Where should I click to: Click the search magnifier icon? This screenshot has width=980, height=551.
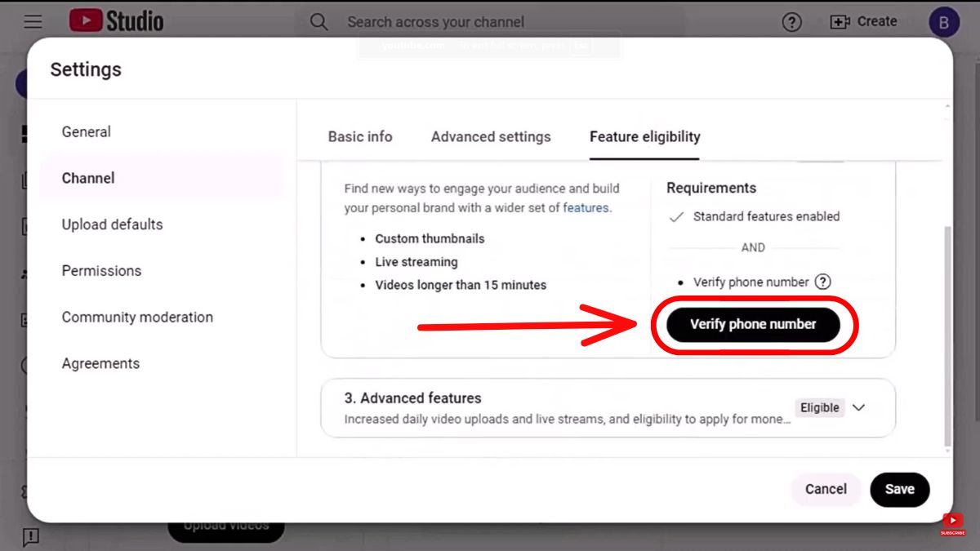tap(319, 22)
